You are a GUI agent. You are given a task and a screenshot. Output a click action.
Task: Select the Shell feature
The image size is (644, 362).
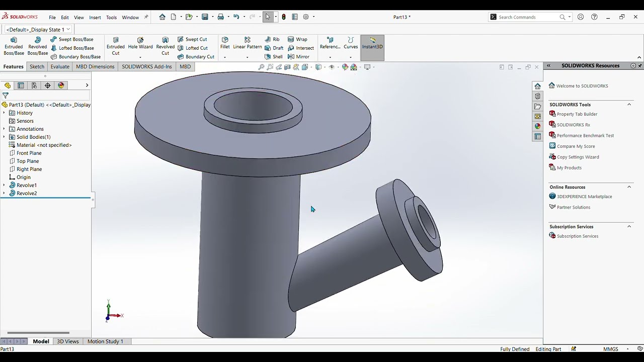[x=273, y=56]
